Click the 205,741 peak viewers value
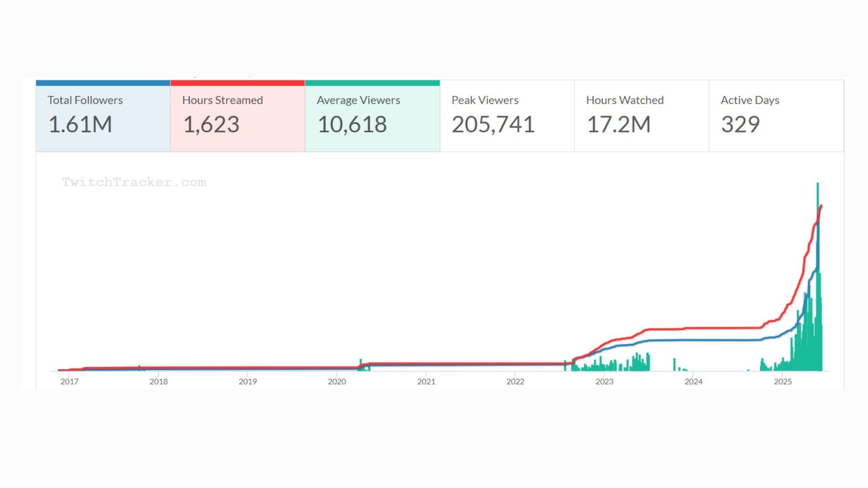The image size is (868, 488). coord(493,125)
